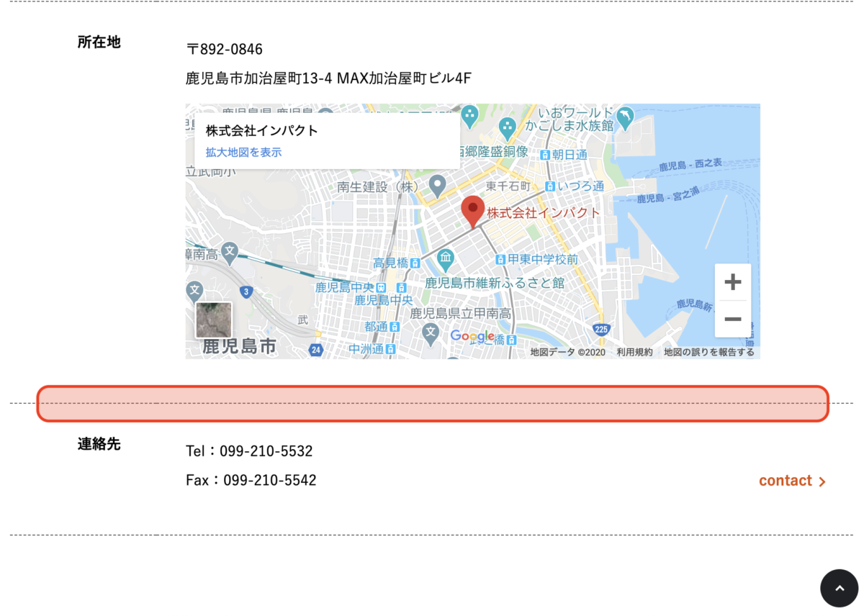Click the 東千石町 district label
Viewport: 864px width, 616px height.
tap(508, 186)
